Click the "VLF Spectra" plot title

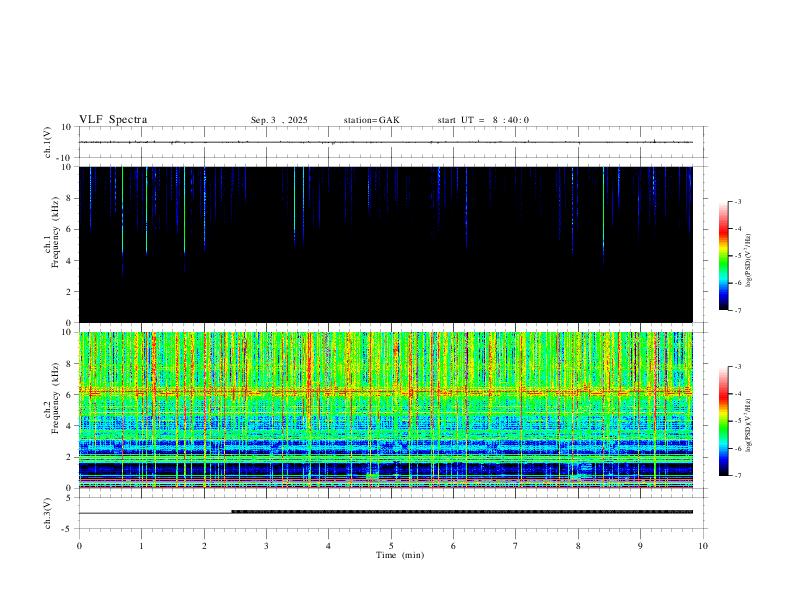pyautogui.click(x=113, y=120)
